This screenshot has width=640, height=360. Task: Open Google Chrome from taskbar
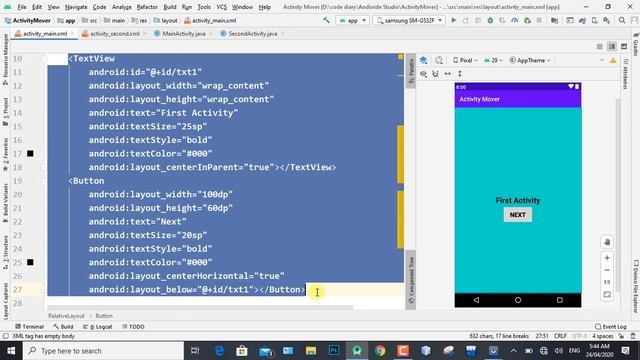[x=380, y=351]
